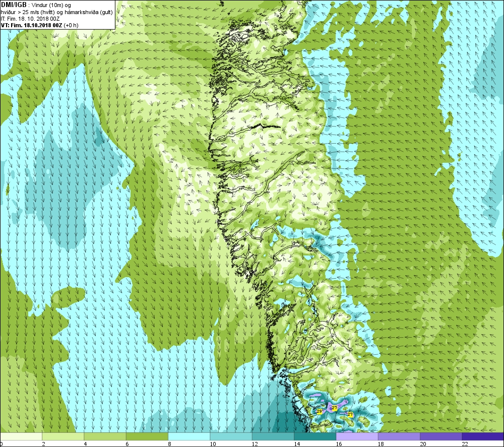The height and width of the screenshot is (447, 504).
Task: Click the scale tick label "6"
Action: 128,444
